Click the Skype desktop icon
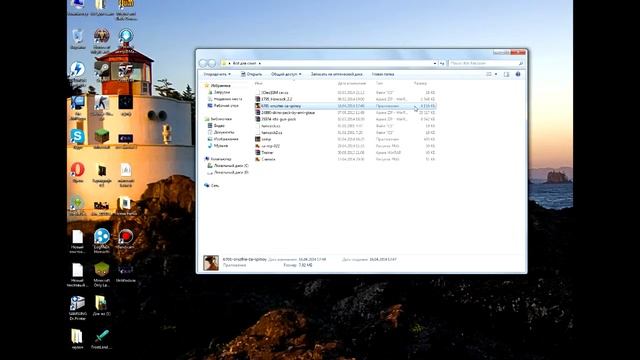Viewport: 640px width, 360px height. pos(77,138)
